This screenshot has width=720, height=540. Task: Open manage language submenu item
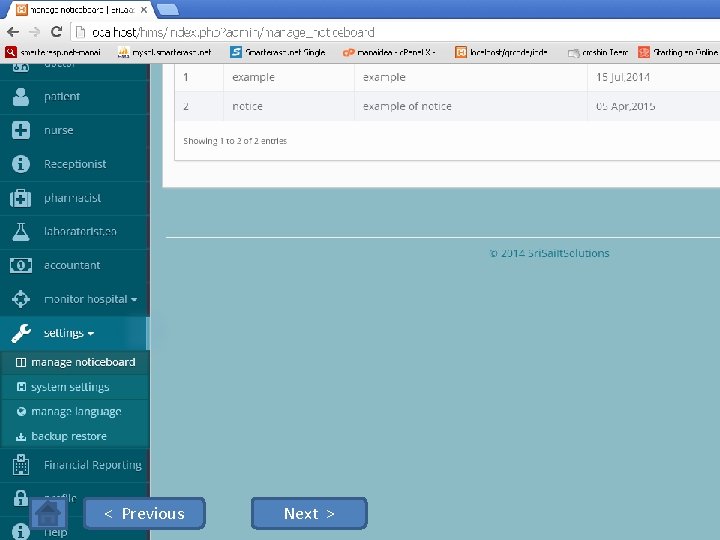pyautogui.click(x=76, y=411)
